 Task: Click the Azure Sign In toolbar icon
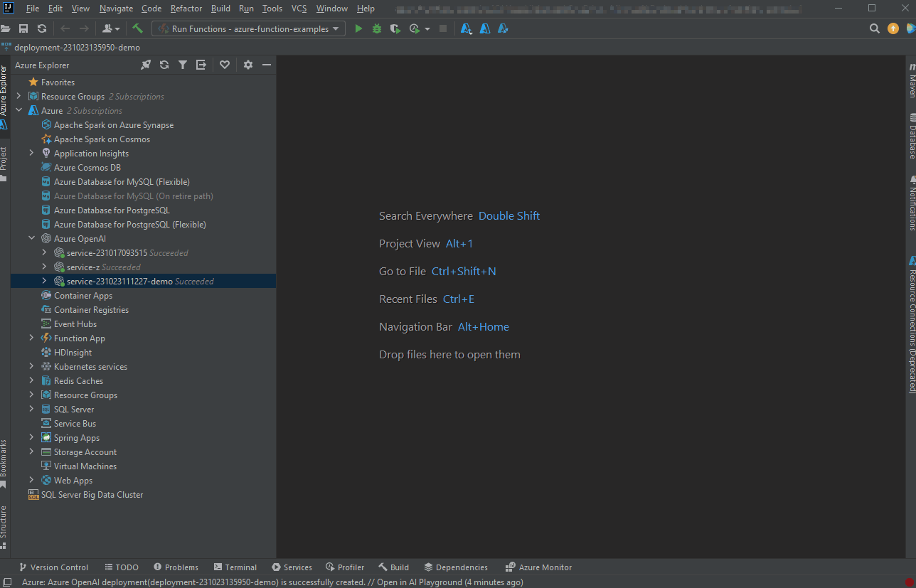467,28
